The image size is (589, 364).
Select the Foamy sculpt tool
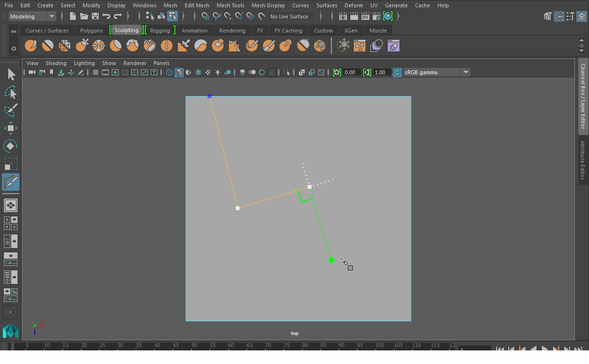133,46
